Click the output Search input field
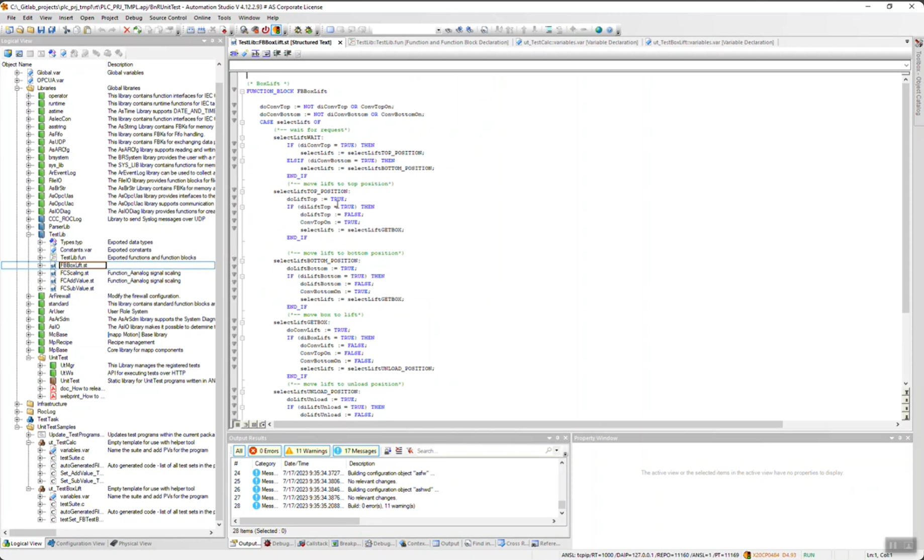Viewport: 924px width, 560px height. point(480,451)
